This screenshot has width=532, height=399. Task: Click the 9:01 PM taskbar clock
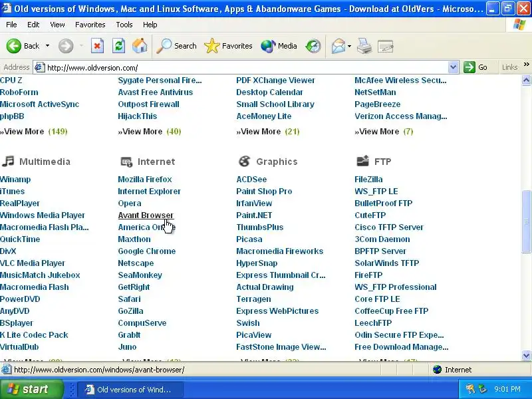point(507,389)
